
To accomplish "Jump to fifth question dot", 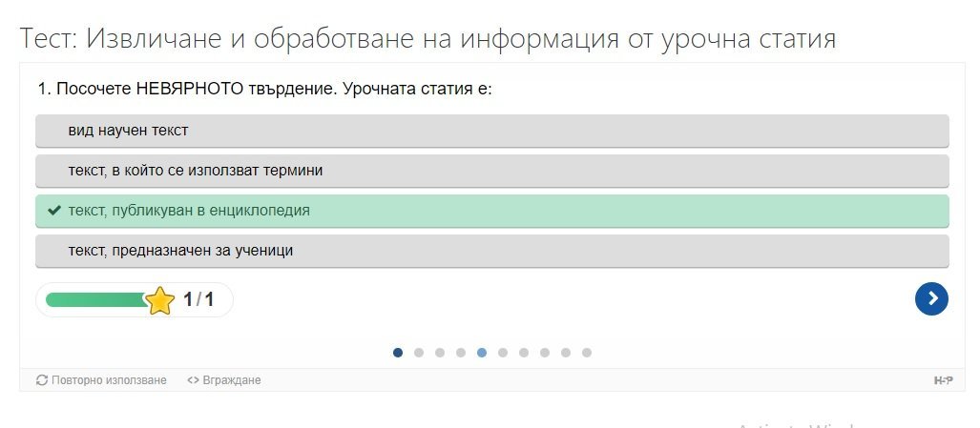I will click(x=482, y=353).
